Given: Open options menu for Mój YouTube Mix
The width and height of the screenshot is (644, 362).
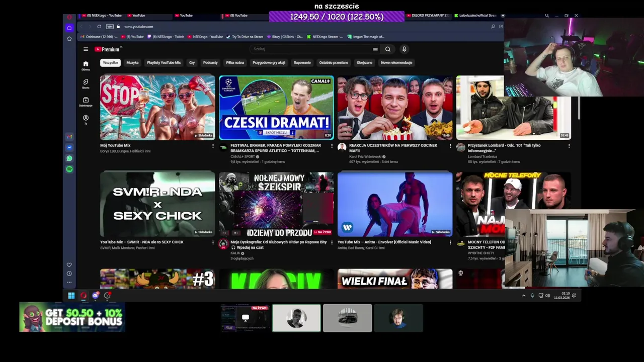Looking at the screenshot, I should tap(213, 146).
